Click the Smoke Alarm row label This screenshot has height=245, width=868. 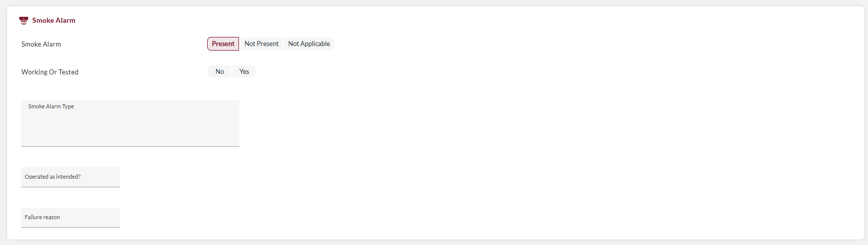pos(41,45)
